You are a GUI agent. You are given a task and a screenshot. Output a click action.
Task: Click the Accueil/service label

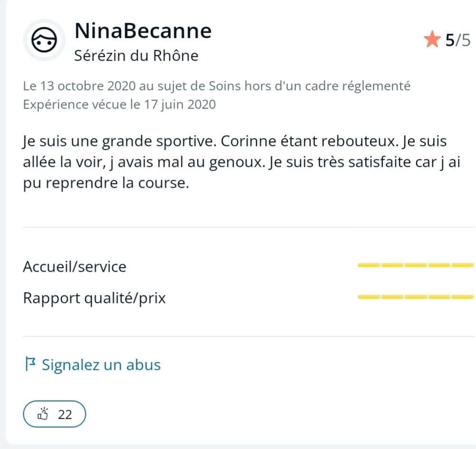tap(75, 266)
